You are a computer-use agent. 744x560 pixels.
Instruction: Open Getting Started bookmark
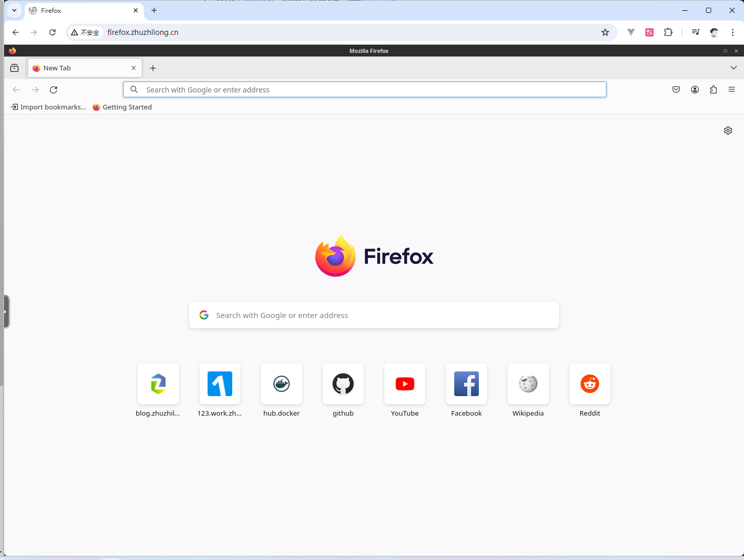pyautogui.click(x=122, y=107)
